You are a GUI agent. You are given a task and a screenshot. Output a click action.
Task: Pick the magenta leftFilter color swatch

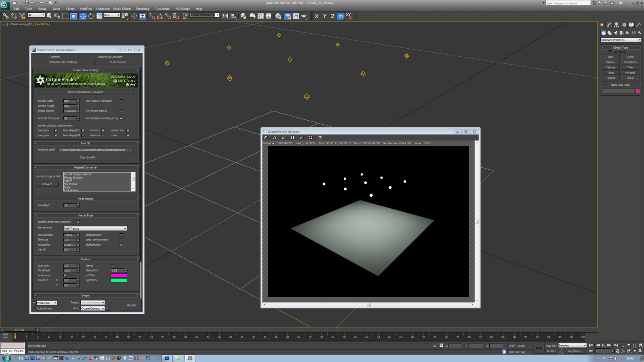coord(119,276)
